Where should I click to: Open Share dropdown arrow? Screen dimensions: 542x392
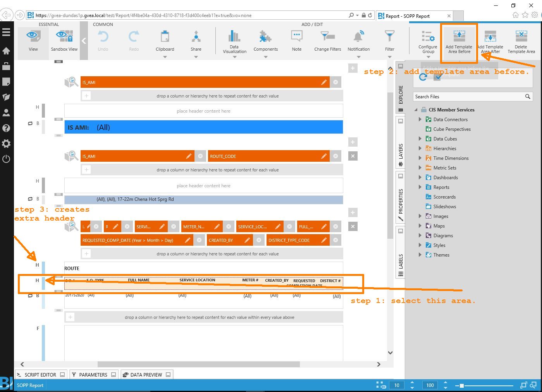tap(196, 57)
